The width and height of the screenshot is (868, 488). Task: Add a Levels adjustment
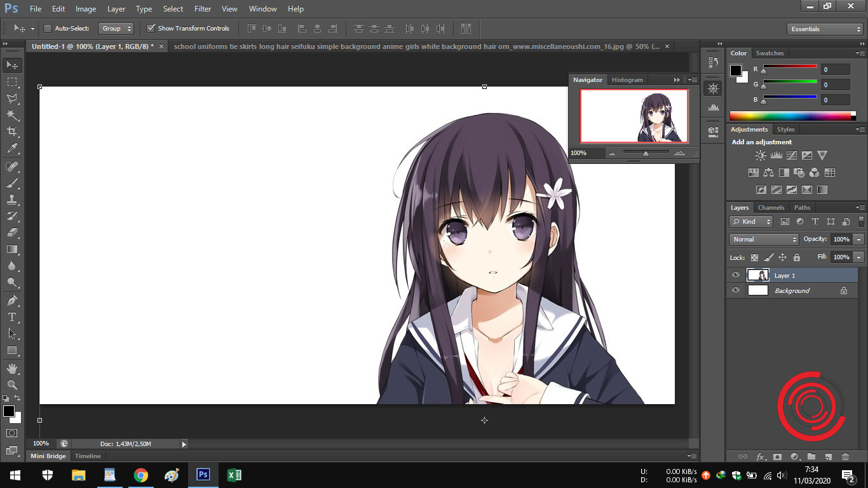pyautogui.click(x=776, y=155)
